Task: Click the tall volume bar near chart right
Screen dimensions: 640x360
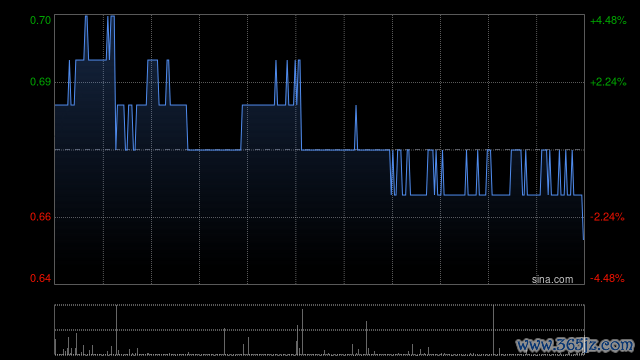Action: pyautogui.click(x=493, y=330)
